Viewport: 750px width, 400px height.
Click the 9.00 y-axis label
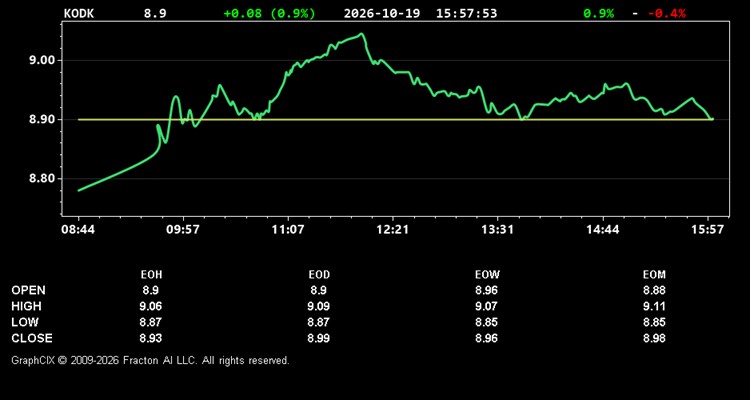click(x=43, y=60)
